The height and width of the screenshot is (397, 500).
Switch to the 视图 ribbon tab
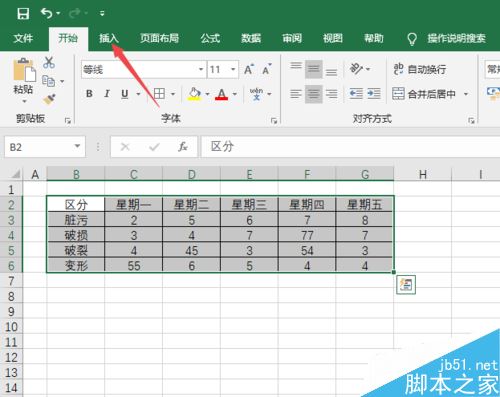click(x=332, y=38)
